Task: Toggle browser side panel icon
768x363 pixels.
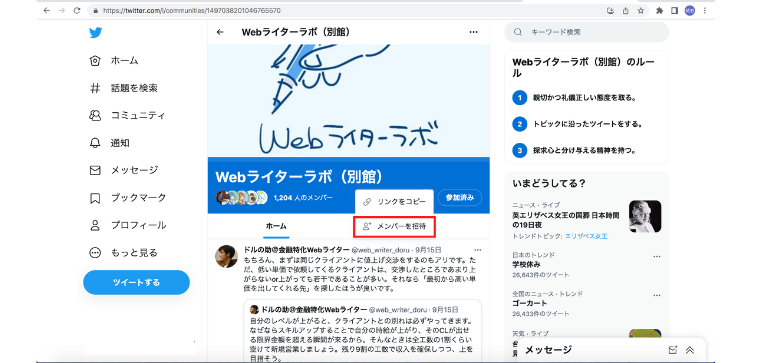Action: tap(674, 10)
